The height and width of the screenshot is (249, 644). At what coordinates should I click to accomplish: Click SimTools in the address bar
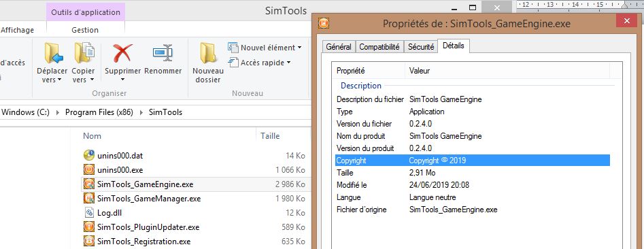[165, 112]
